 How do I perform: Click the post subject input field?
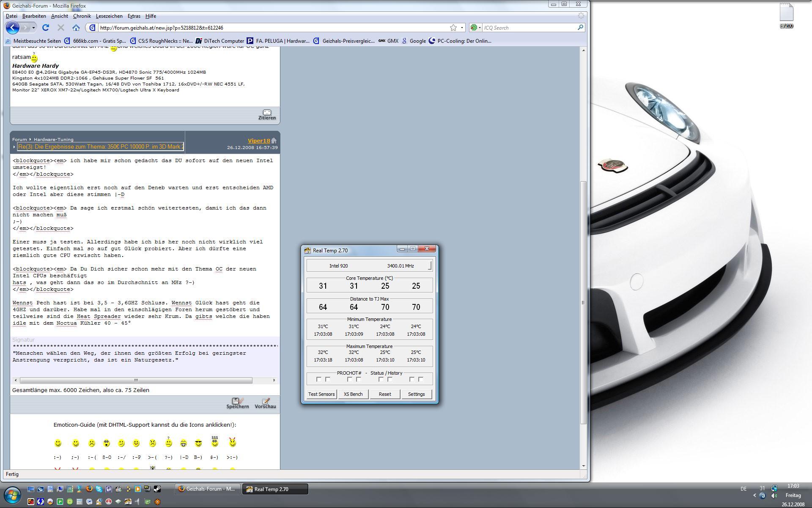click(101, 146)
